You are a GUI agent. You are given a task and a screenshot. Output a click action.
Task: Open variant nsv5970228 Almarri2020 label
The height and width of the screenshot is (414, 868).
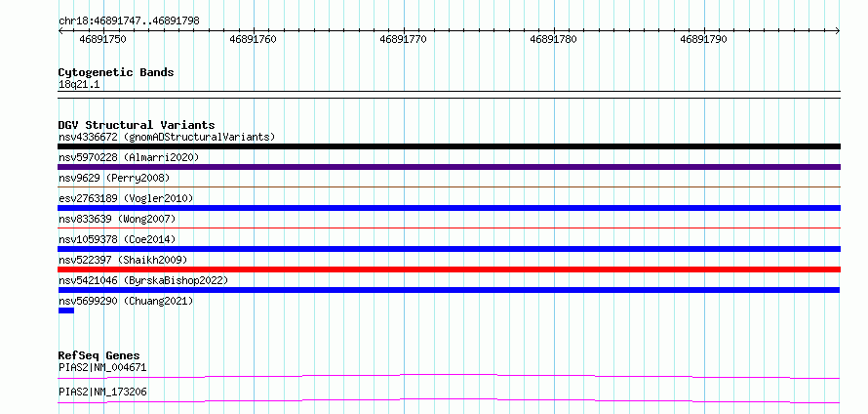[129, 157]
